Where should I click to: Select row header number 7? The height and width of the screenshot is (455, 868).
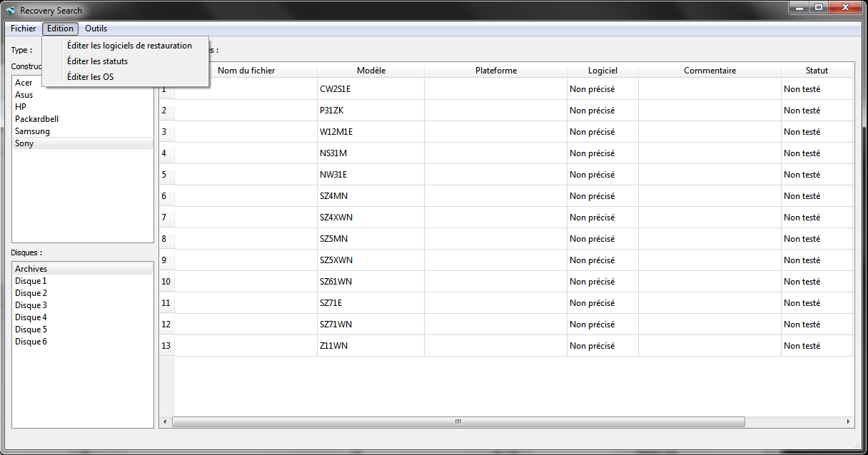tap(166, 218)
